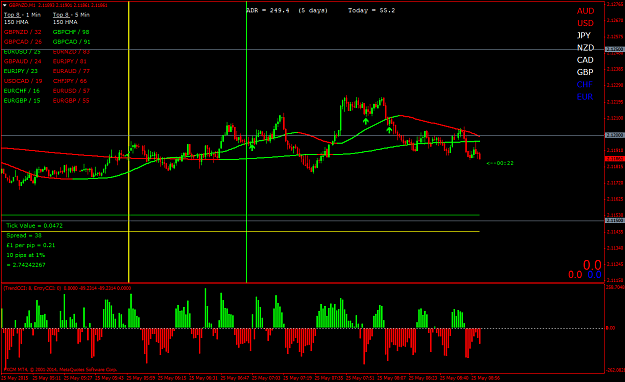
Task: Select the EURUSD / 57 pair row
Action: point(71,91)
